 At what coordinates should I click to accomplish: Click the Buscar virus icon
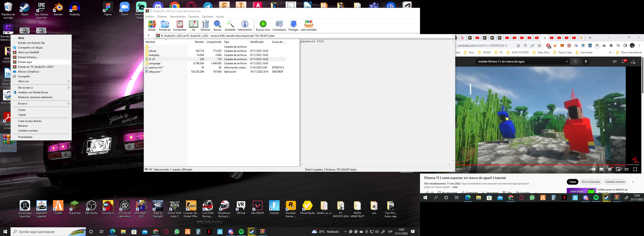263,26
